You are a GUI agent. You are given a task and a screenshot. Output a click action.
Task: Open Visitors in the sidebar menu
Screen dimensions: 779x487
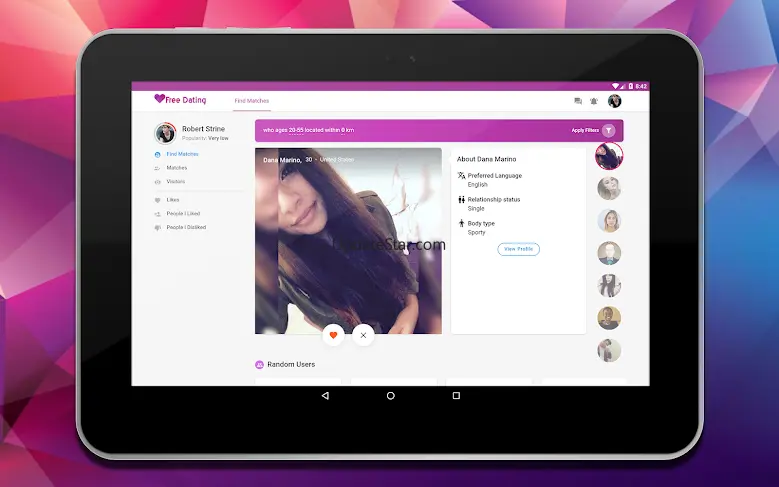[x=175, y=182]
